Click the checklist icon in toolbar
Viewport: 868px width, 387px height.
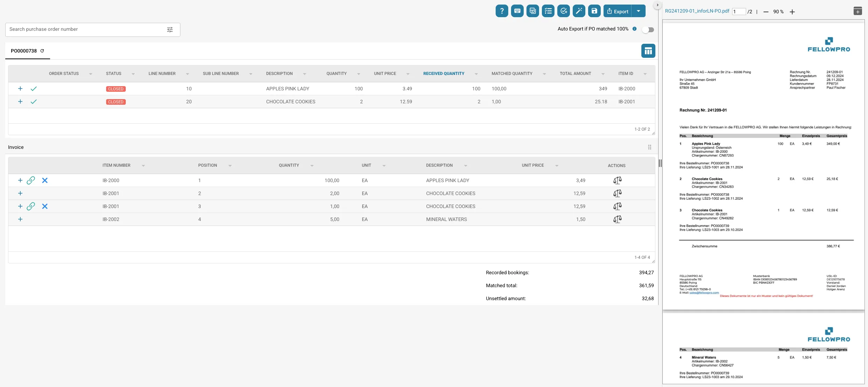tap(548, 11)
